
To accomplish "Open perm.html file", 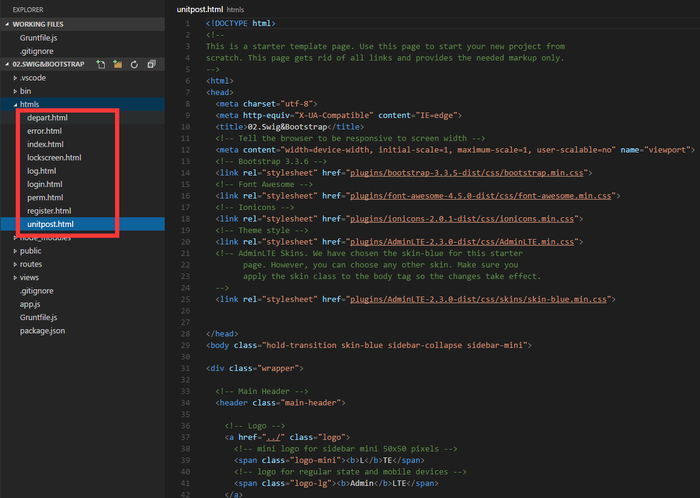I will click(45, 198).
